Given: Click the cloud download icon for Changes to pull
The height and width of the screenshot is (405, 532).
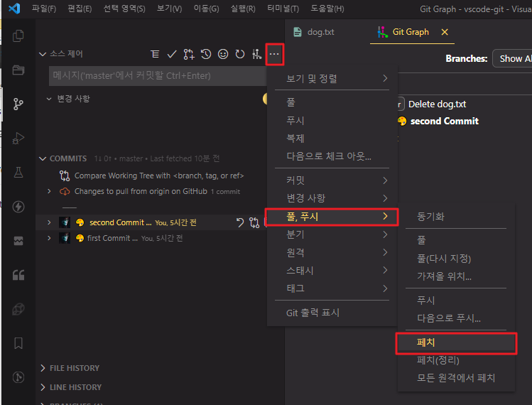Looking at the screenshot, I should coord(65,191).
